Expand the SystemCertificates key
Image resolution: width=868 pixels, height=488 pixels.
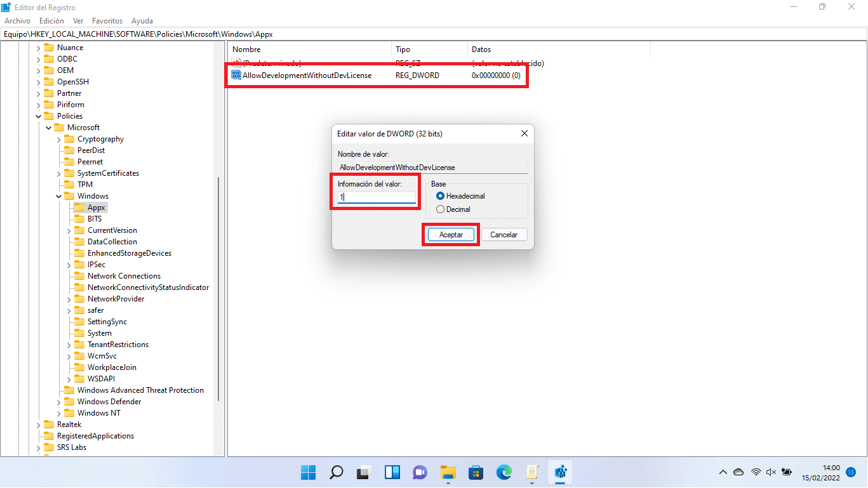pos(58,173)
